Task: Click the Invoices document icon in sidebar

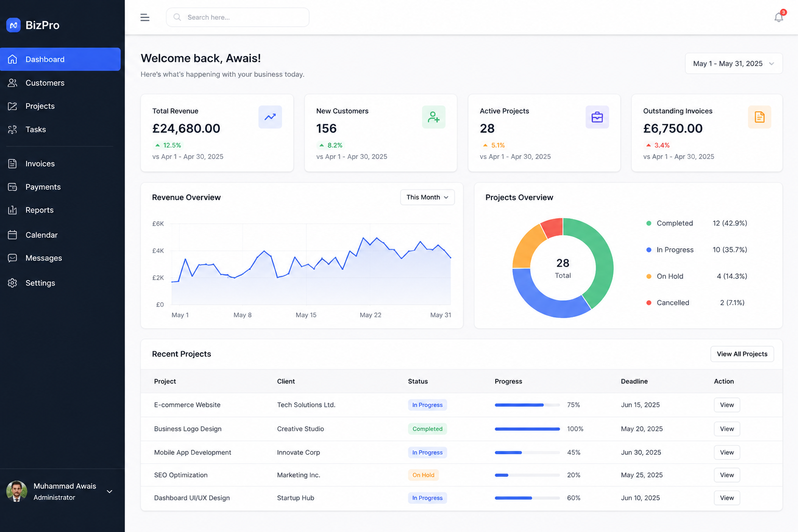Action: point(12,164)
